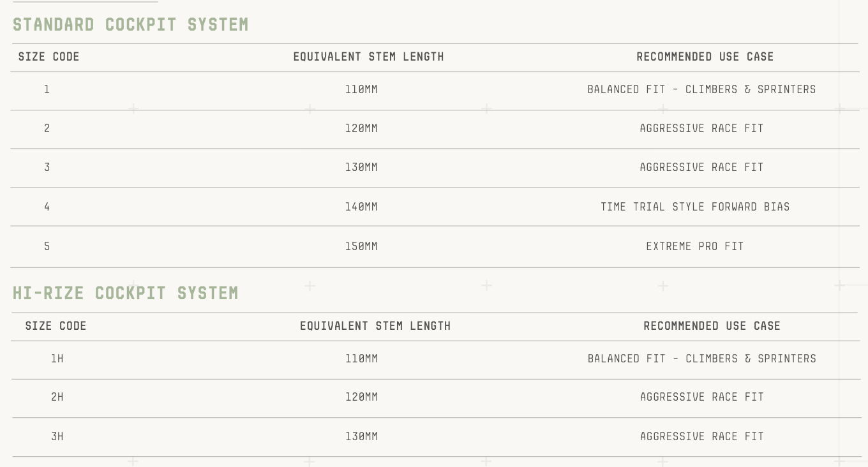Click the Standard Cockpit System heading
Viewport: 868px width, 467px height.
(130, 25)
